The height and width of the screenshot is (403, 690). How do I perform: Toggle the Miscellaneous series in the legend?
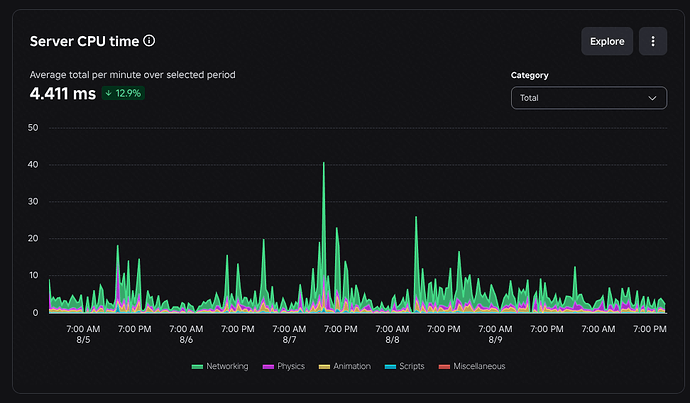pos(472,366)
